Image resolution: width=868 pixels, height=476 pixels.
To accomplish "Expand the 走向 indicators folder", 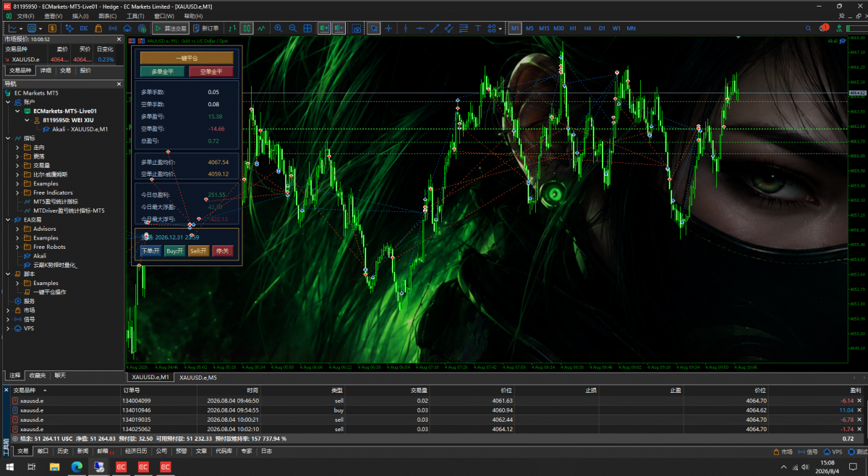I will (17, 148).
